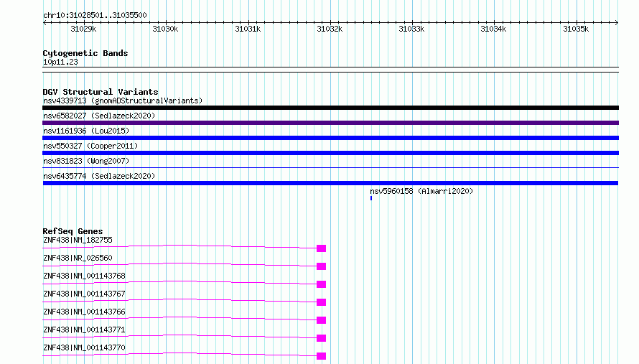639x364 pixels.
Task: Open the ZNF438|NM_182755 transcript label
Action: 78,240
